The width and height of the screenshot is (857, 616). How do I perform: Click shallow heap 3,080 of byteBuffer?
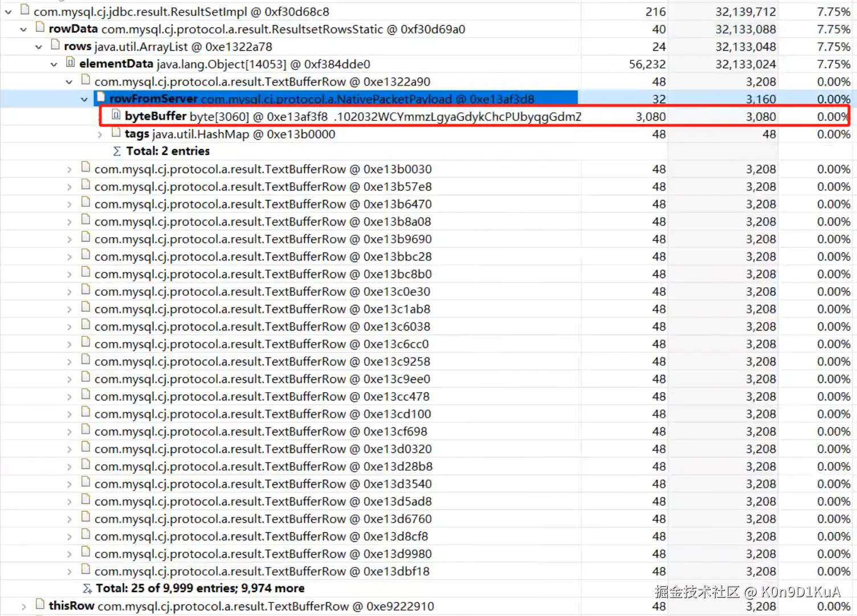(x=651, y=117)
